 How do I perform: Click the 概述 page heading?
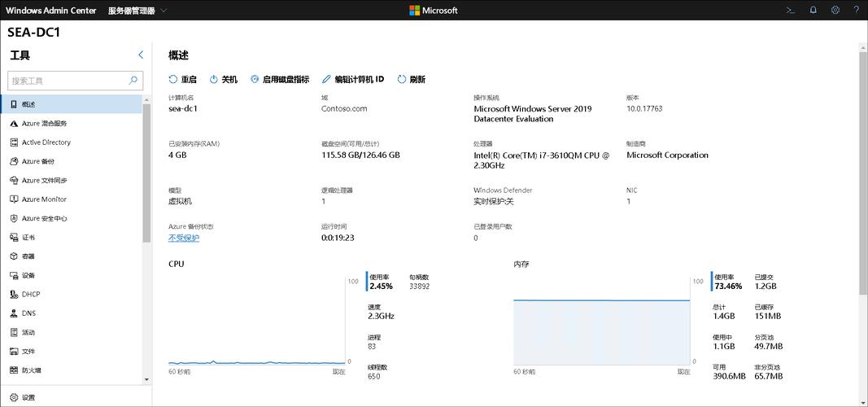pos(178,55)
